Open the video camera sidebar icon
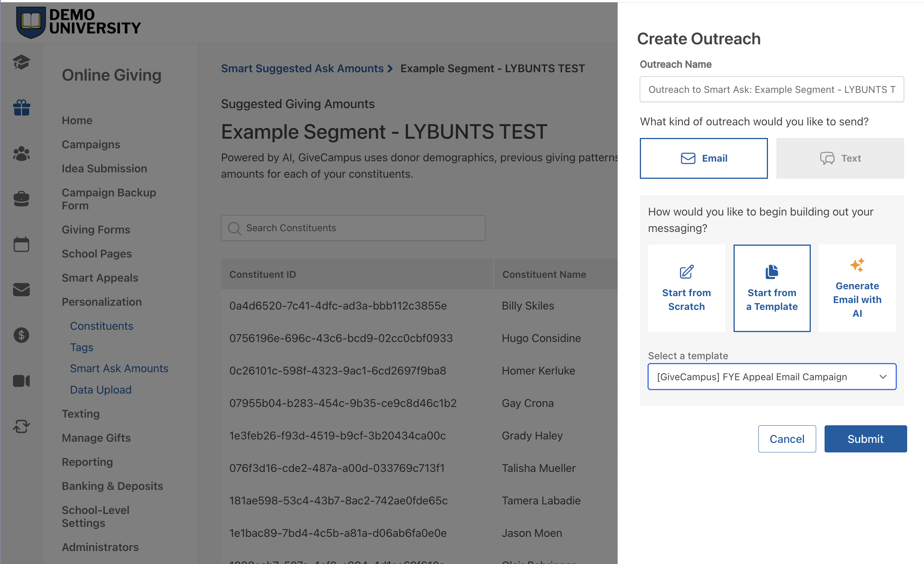Image resolution: width=924 pixels, height=564 pixels. (x=21, y=381)
